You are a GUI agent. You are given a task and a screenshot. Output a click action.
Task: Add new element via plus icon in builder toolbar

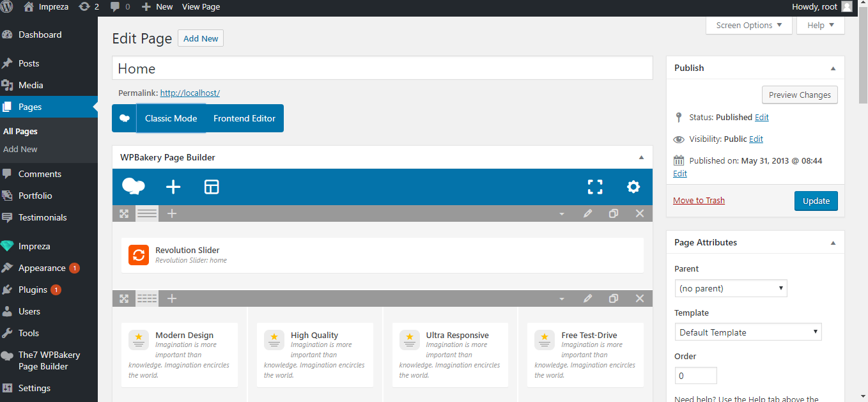click(173, 187)
